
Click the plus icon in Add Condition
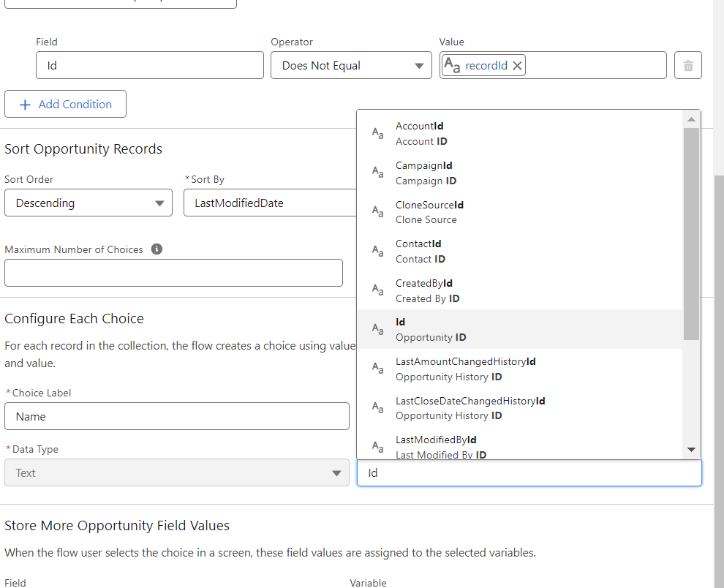[x=25, y=105]
